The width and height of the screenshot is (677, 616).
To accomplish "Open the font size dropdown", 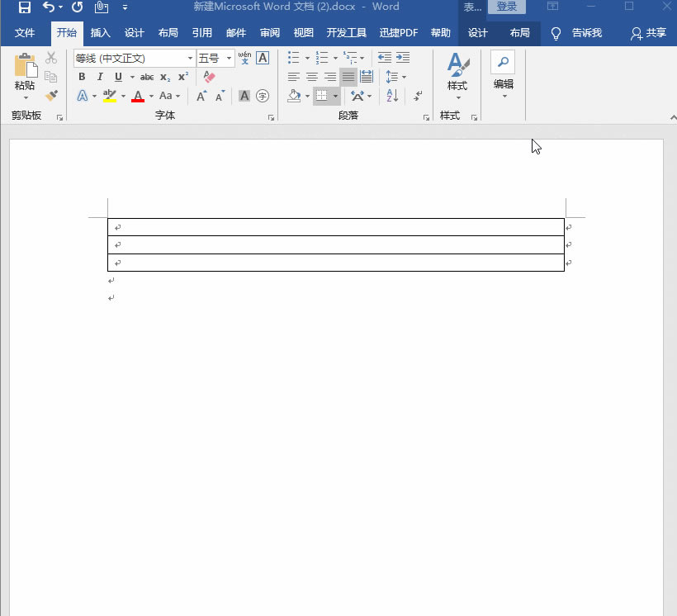I will [230, 59].
